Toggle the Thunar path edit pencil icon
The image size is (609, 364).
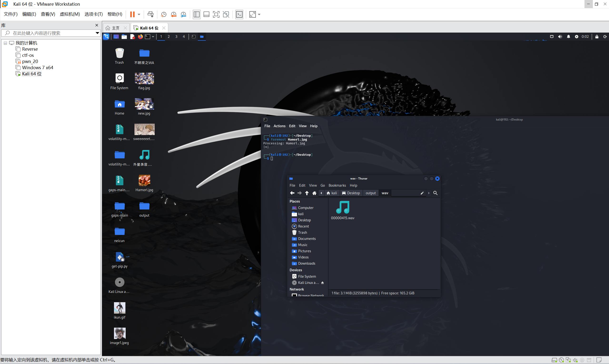click(x=422, y=193)
